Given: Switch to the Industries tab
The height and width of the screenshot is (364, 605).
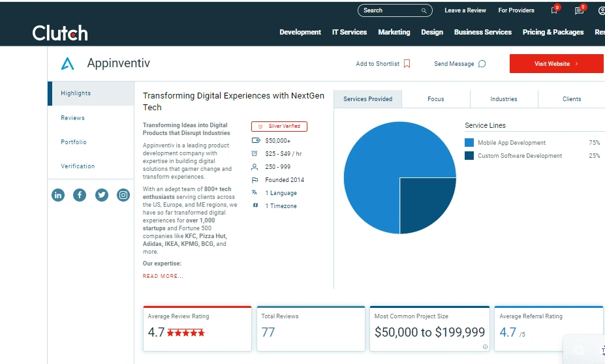Looking at the screenshot, I should point(504,99).
